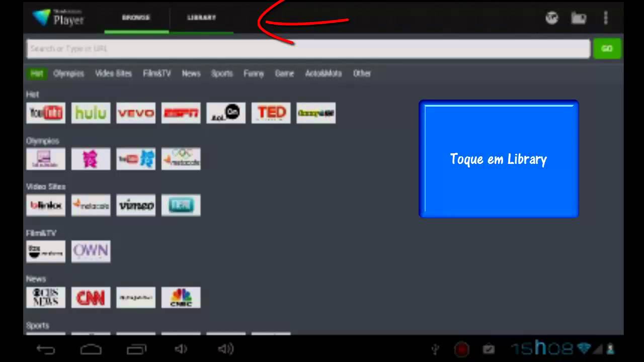The height and width of the screenshot is (362, 644).
Task: Select the Other category
Action: (x=362, y=73)
